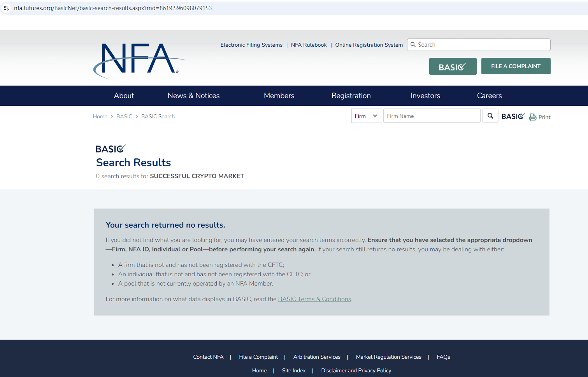This screenshot has height=377, width=588.
Task: Open the NFA Rulebook link
Action: click(x=309, y=45)
